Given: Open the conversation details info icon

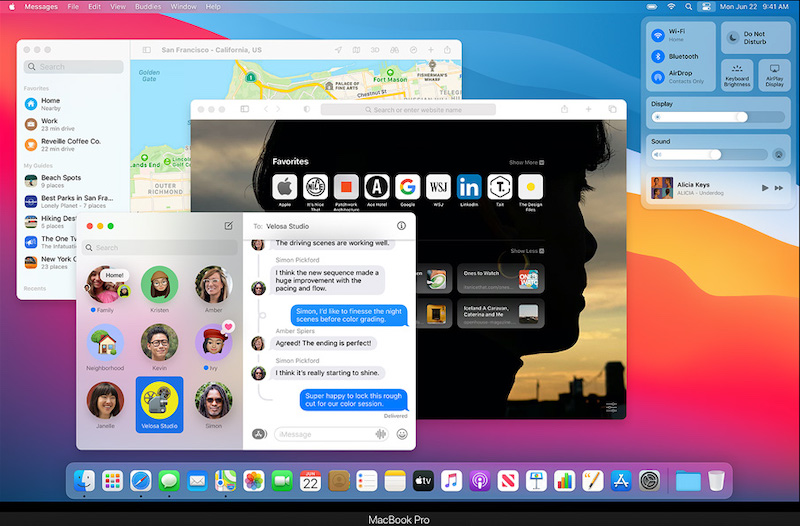Looking at the screenshot, I should tap(401, 227).
